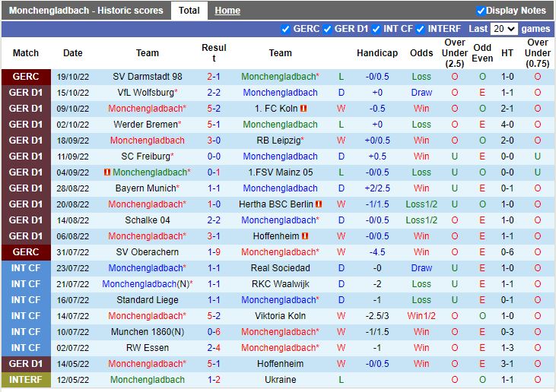Click the Monchengladbach Historic scores title
Viewport: 556px width, 392px height.
(86, 11)
